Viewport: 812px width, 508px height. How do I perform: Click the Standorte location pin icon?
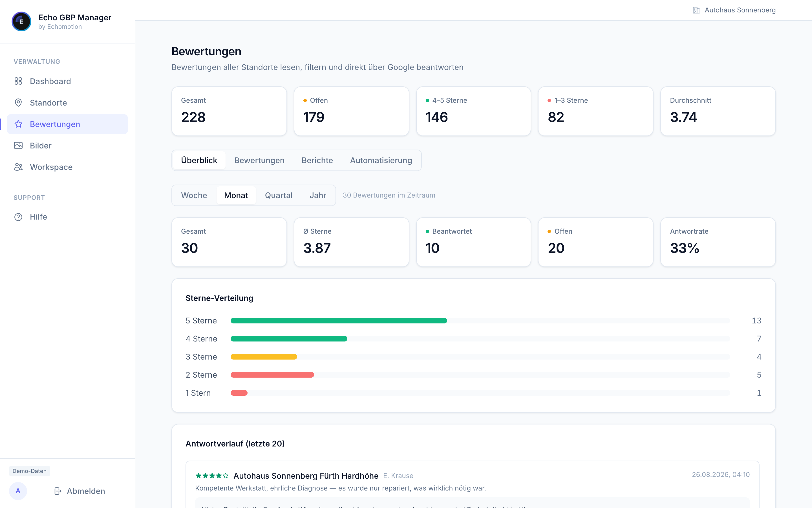(18, 103)
